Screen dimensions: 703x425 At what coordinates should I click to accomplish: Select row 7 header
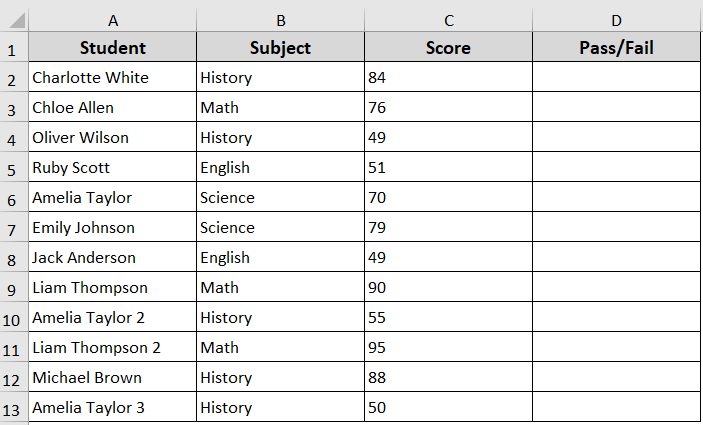pyautogui.click(x=13, y=228)
